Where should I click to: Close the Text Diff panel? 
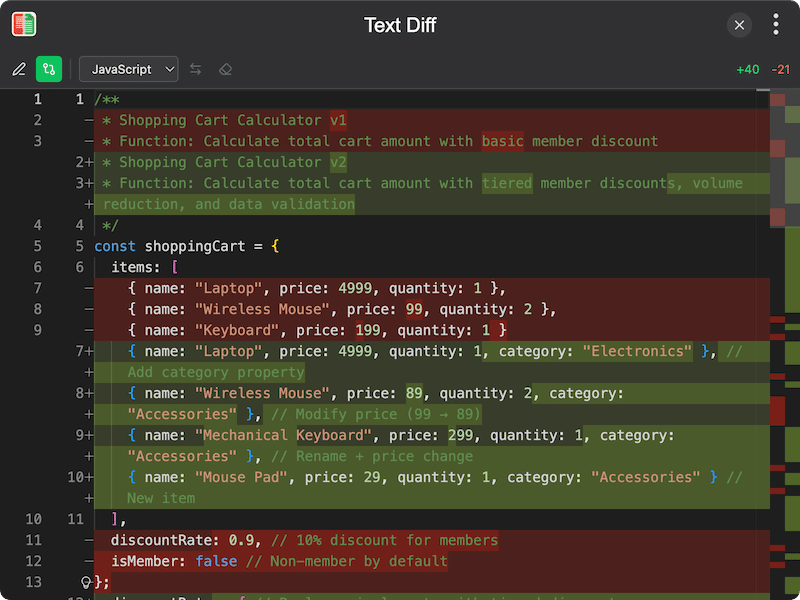(x=739, y=25)
